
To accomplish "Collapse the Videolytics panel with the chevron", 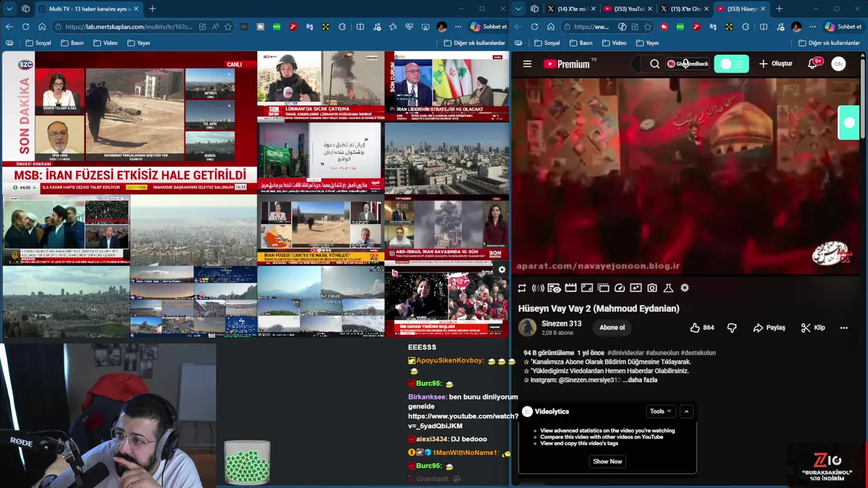I will (x=686, y=411).
